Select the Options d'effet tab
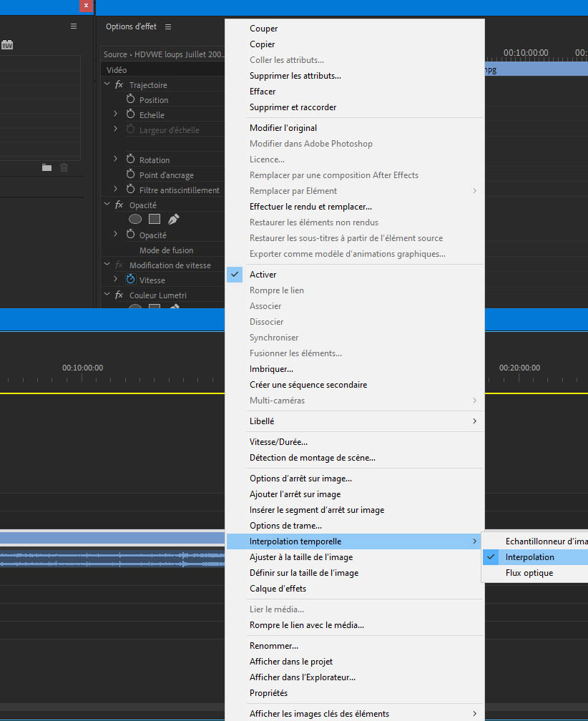The height and width of the screenshot is (721, 588). (131, 26)
